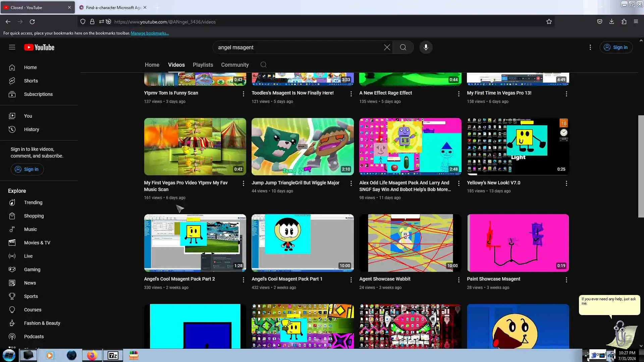Clear the search box text
The height and width of the screenshot is (362, 644).
(x=387, y=47)
